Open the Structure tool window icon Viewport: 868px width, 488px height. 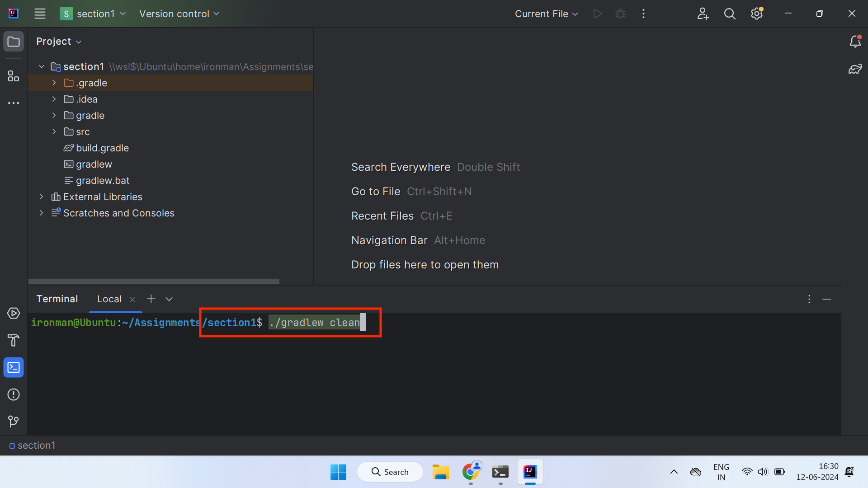(14, 76)
